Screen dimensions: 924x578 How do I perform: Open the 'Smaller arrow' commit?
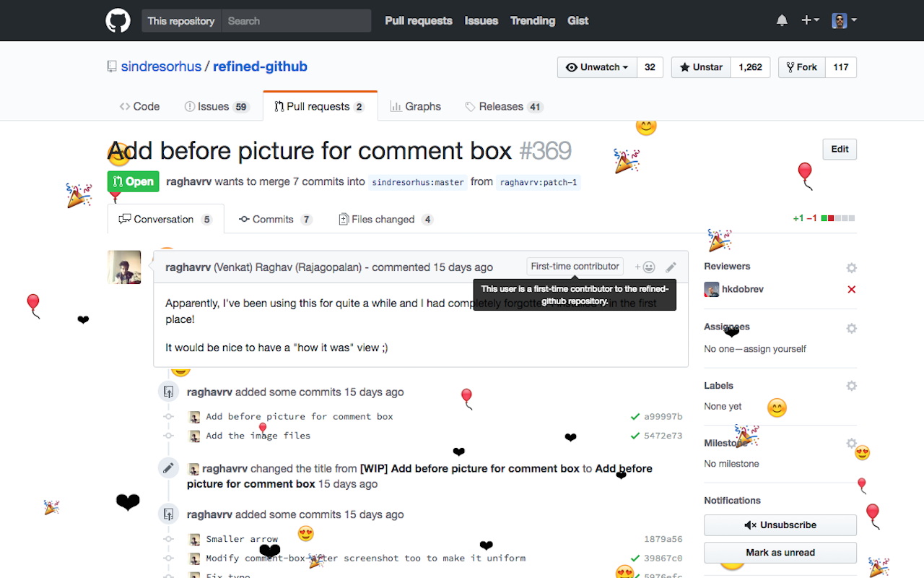pyautogui.click(x=242, y=539)
